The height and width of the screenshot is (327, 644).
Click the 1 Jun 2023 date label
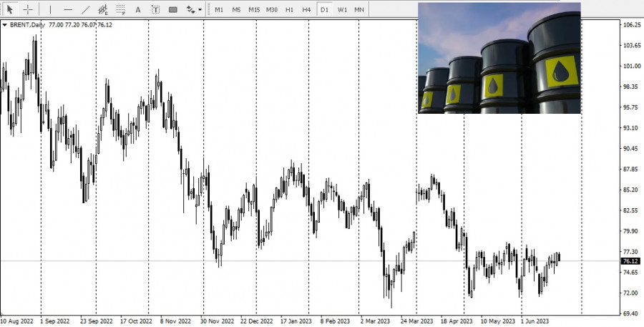(535, 321)
